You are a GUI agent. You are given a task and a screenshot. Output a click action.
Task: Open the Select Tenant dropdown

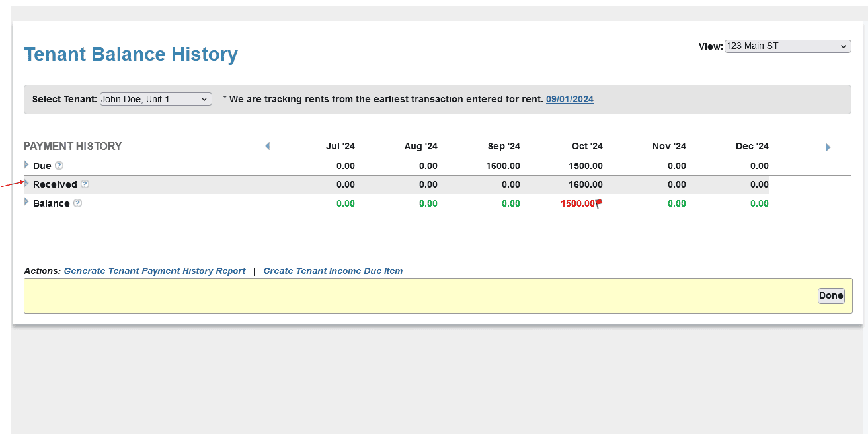coord(155,99)
